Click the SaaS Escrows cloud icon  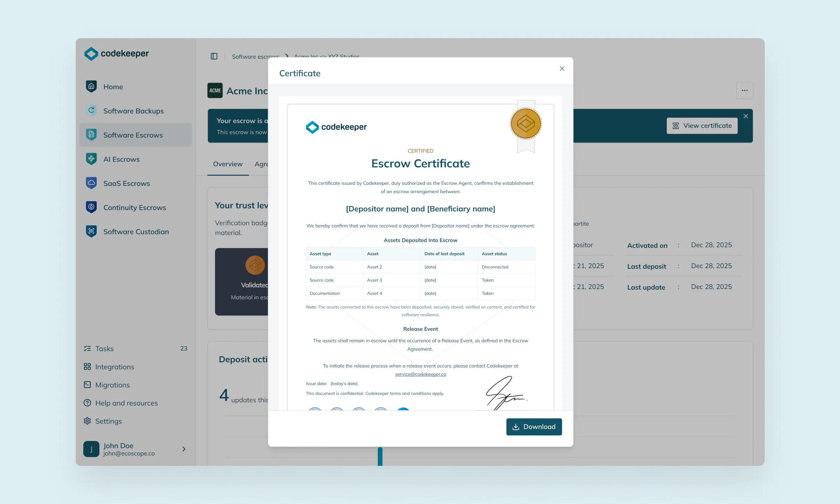(91, 183)
